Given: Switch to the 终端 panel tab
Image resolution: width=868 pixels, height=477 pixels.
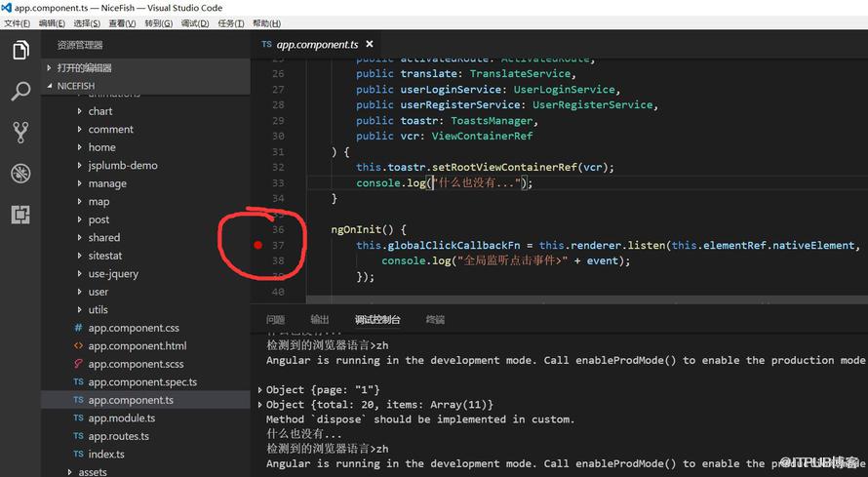Looking at the screenshot, I should click(435, 319).
